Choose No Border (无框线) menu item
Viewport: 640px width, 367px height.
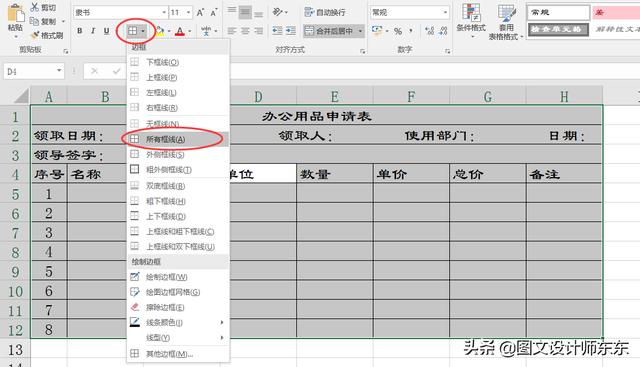178,124
